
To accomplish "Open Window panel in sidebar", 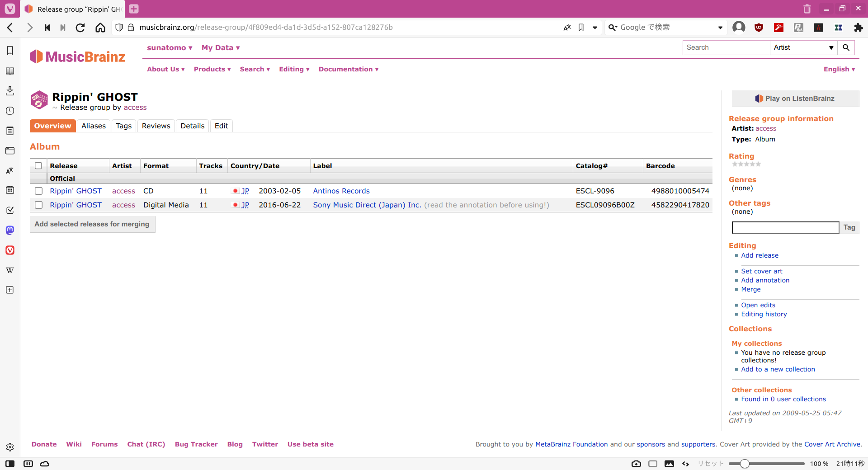I will tap(10, 150).
